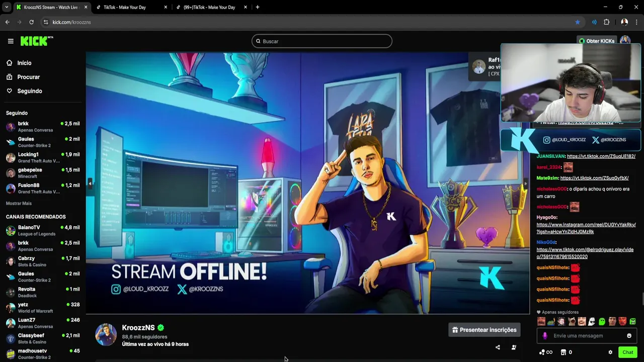The image size is (644, 362).
Task: Click Presentear inscrições button
Action: point(484,330)
